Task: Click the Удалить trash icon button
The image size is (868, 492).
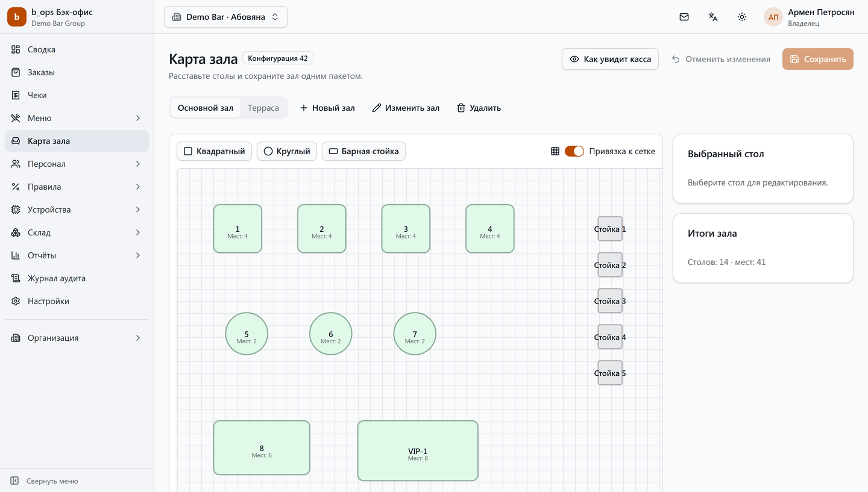Action: pyautogui.click(x=479, y=108)
